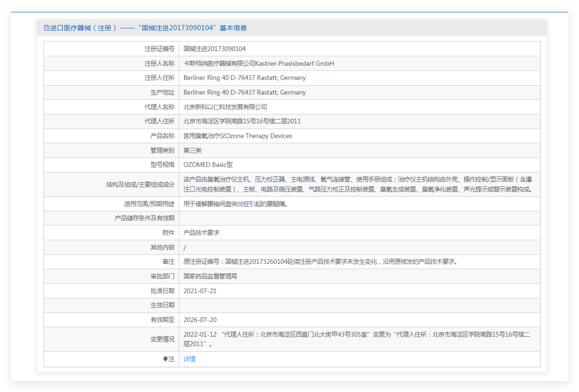Click the 代理人住所 label
Screen dimensions: 579x392
[159, 121]
